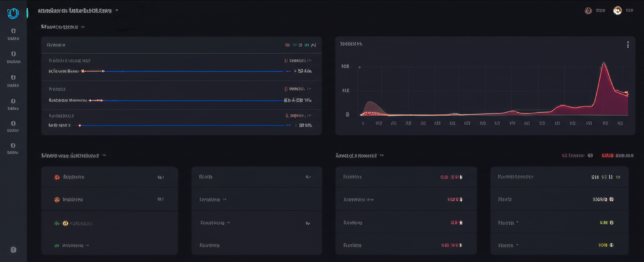644x262 pixels.
Task: Expand the arrow beside the bottom-left section heading
Action: click(104, 155)
